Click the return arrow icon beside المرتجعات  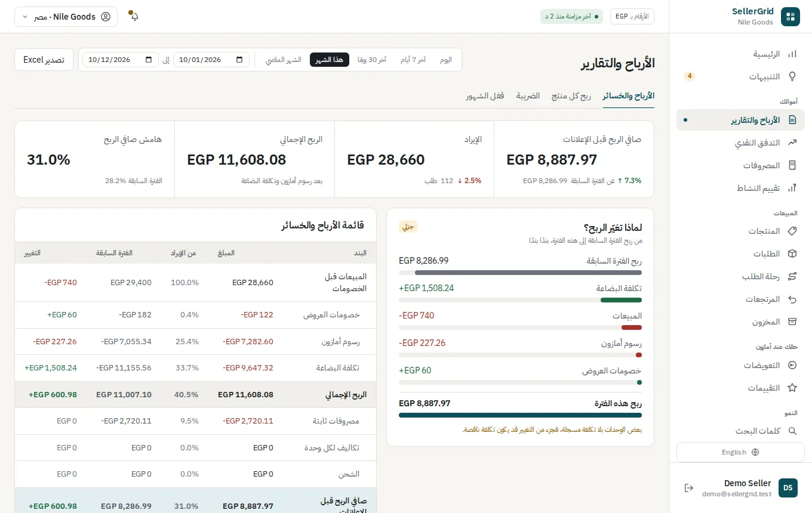(792, 299)
